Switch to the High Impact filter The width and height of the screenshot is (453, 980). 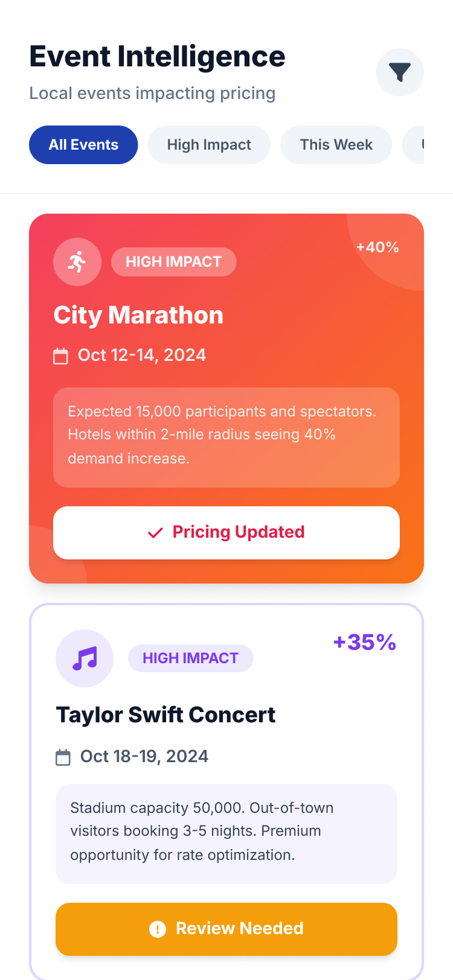coord(209,145)
